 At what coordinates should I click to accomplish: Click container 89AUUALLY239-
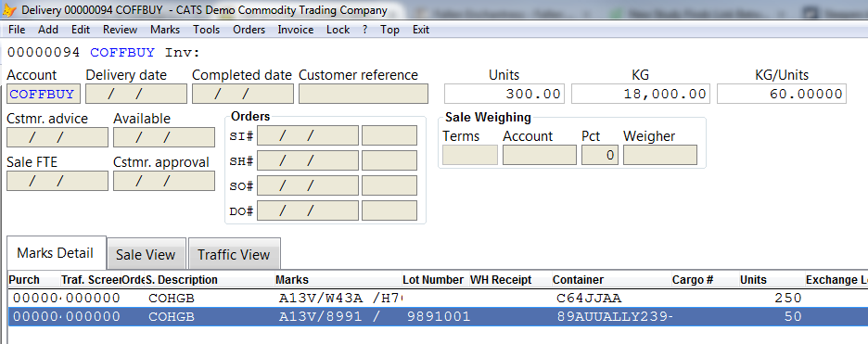(615, 317)
